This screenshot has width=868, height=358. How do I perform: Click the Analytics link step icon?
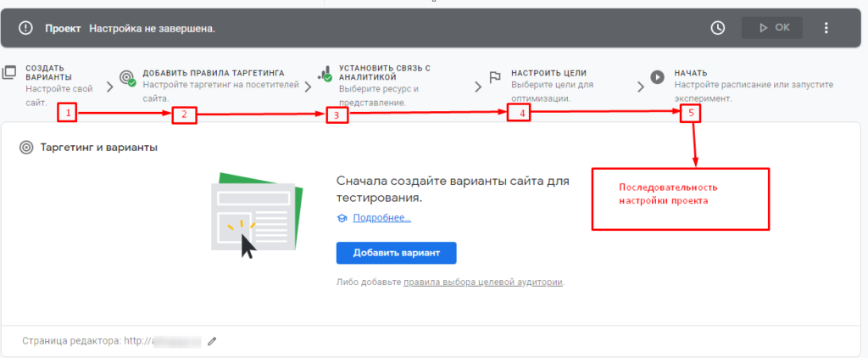click(324, 76)
